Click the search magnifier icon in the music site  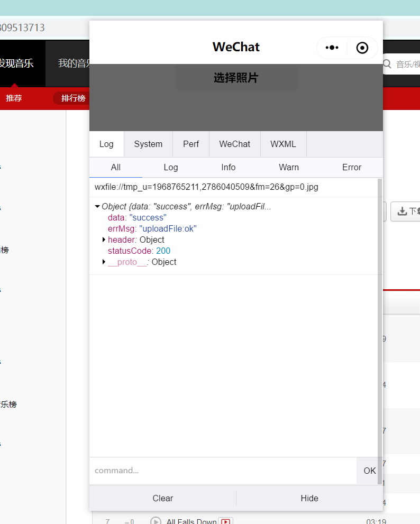point(387,64)
